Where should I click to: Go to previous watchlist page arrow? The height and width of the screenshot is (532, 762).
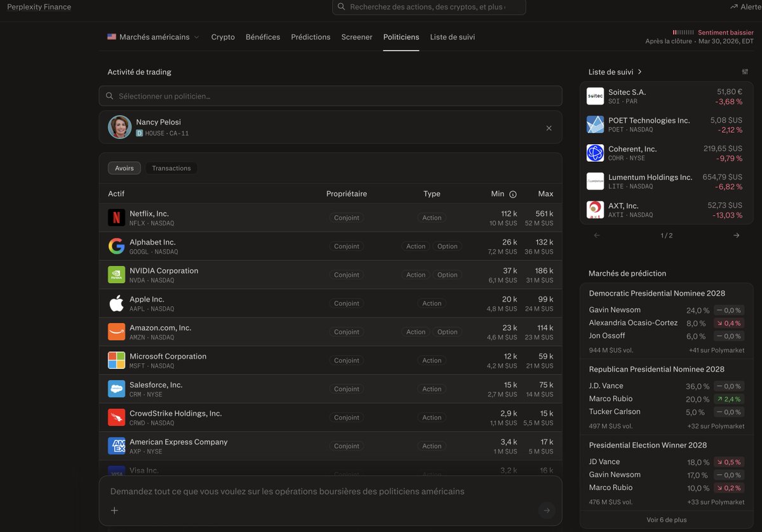(597, 236)
